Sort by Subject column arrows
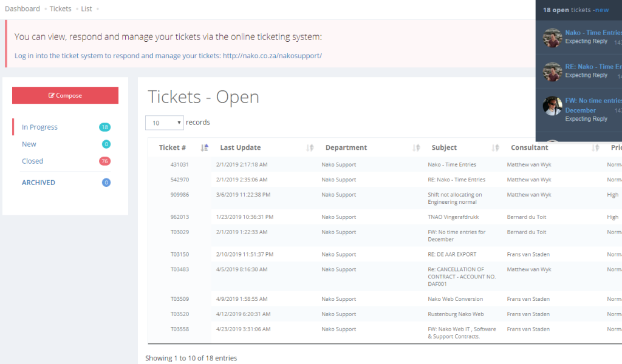The width and height of the screenshot is (622, 364). click(x=496, y=147)
